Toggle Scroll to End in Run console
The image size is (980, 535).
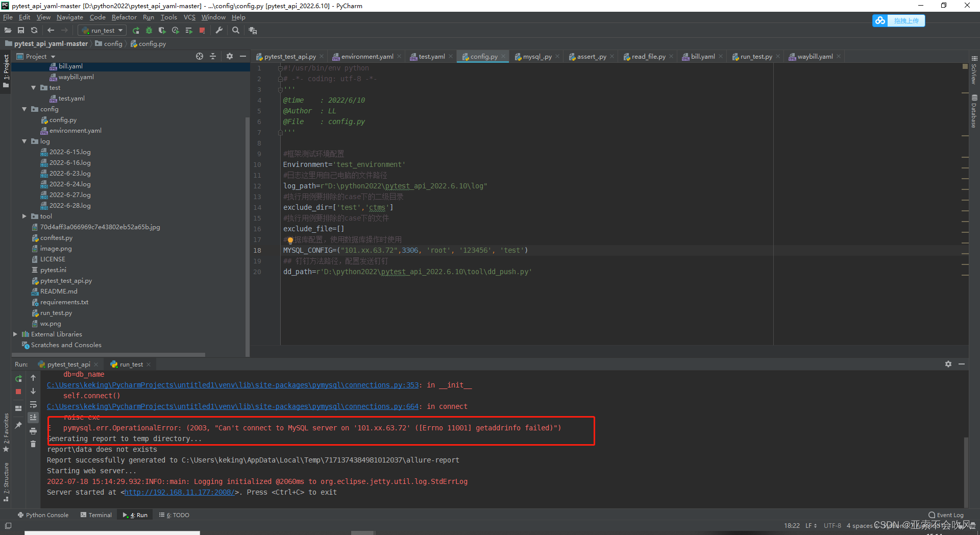point(33,417)
